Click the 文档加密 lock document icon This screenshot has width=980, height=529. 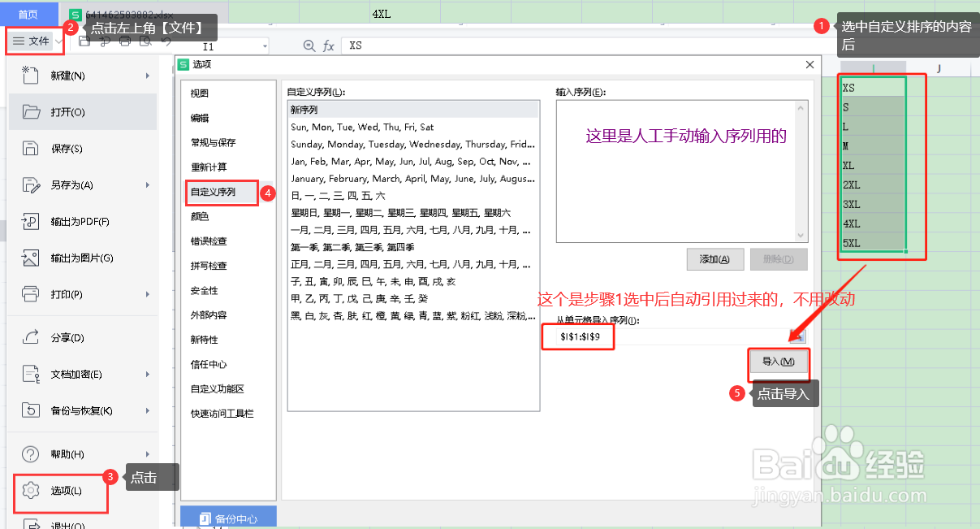(x=31, y=374)
